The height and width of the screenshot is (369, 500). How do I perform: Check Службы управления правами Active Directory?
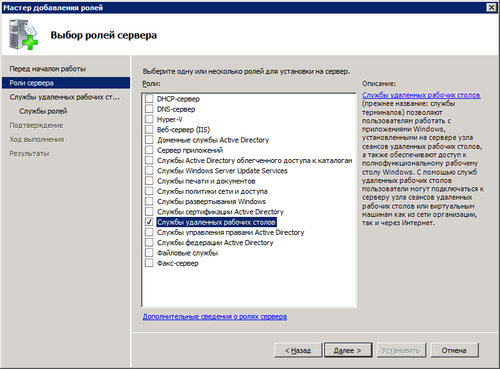149,232
